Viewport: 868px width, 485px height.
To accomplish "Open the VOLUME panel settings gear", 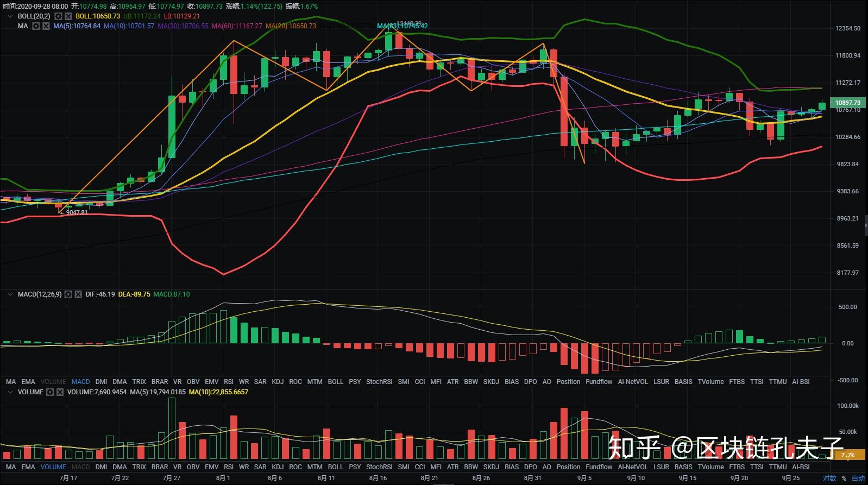I will tap(50, 392).
